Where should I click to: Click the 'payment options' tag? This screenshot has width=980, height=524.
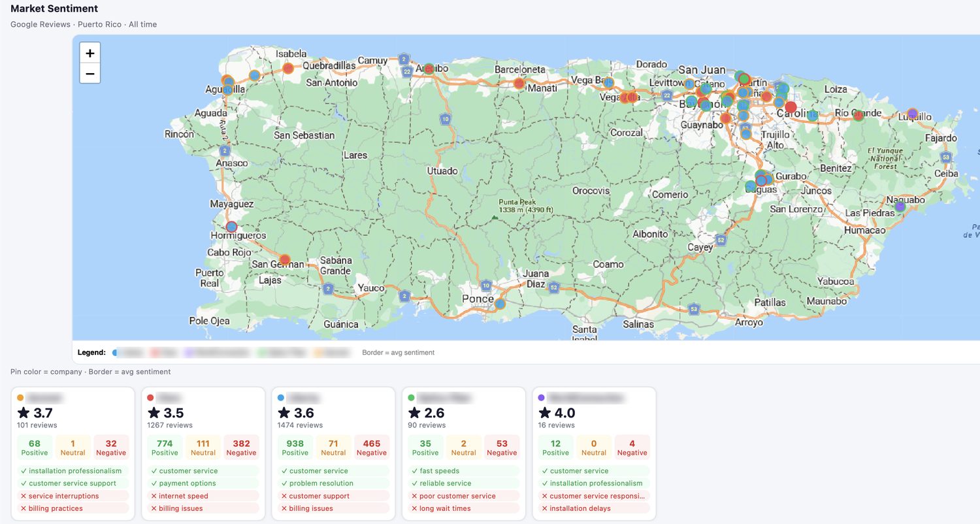tap(203, 483)
